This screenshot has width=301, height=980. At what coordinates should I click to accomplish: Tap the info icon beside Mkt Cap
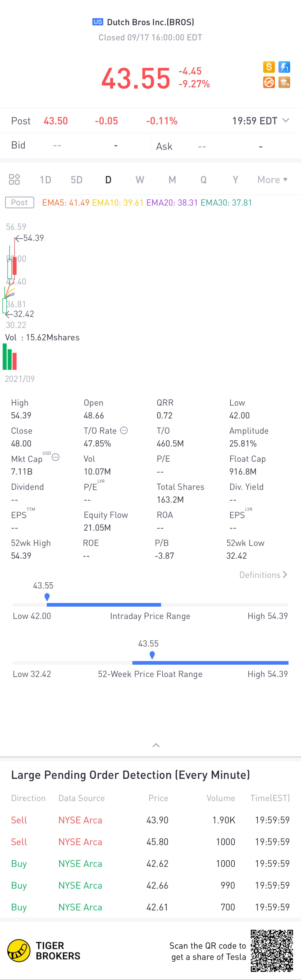click(x=56, y=457)
